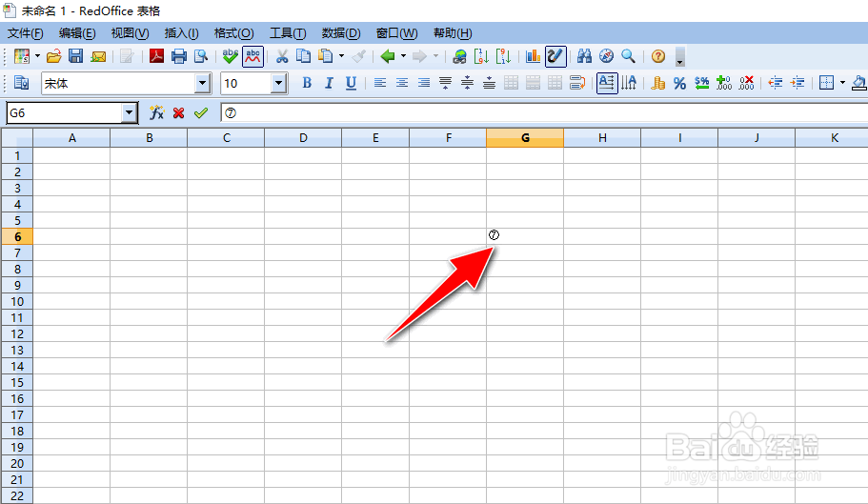Apply currency number format icon
This screenshot has width=868, height=504.
[658, 83]
